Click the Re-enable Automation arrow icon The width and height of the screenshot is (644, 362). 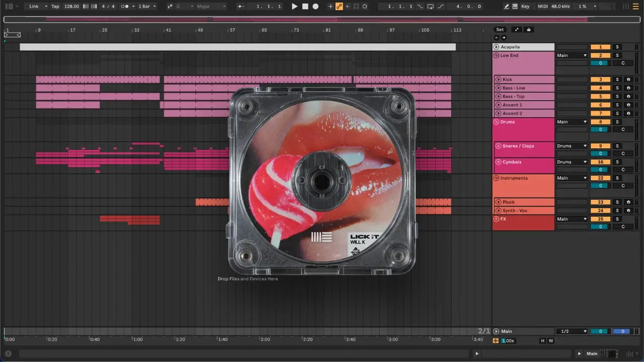click(348, 7)
